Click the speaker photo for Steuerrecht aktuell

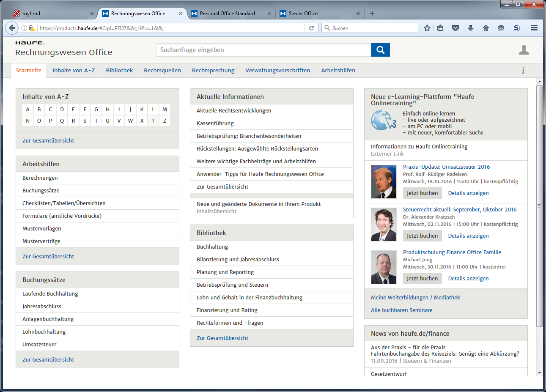click(x=384, y=225)
